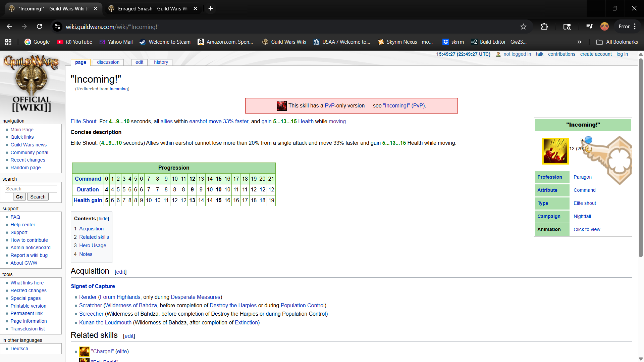Open the Amazon.com bookmark
This screenshot has height=362, width=644.
click(225, 42)
